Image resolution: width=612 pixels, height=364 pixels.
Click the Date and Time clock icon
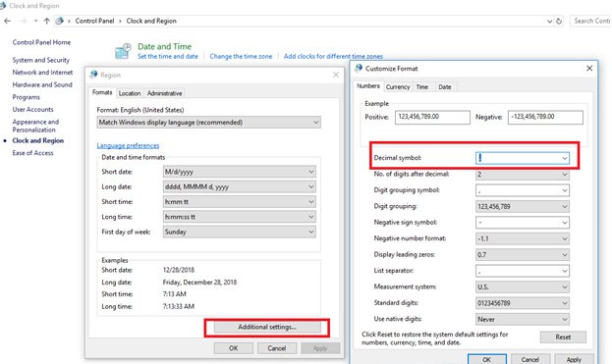pyautogui.click(x=123, y=51)
